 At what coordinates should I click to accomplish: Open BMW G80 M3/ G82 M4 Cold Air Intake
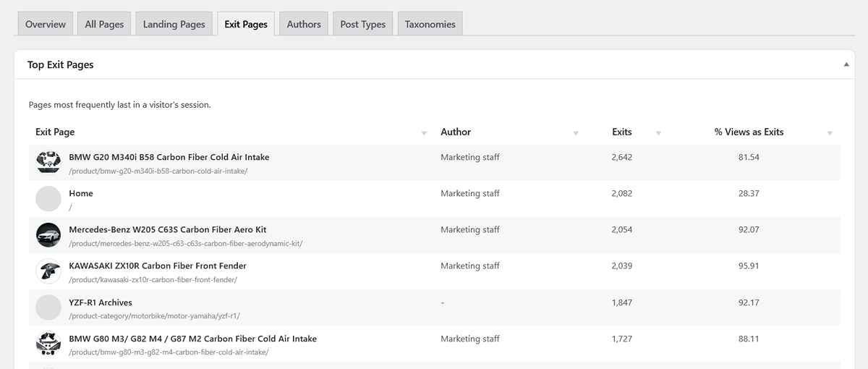(192, 339)
